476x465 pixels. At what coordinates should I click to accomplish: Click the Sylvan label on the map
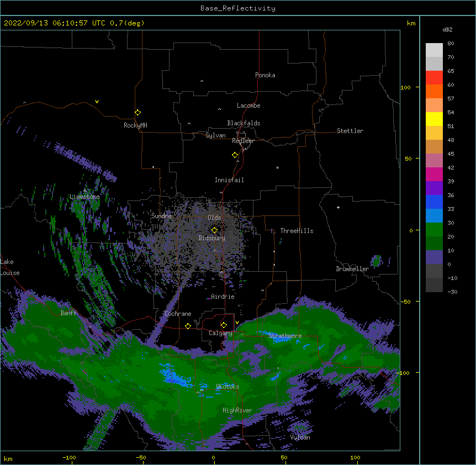[x=215, y=135]
